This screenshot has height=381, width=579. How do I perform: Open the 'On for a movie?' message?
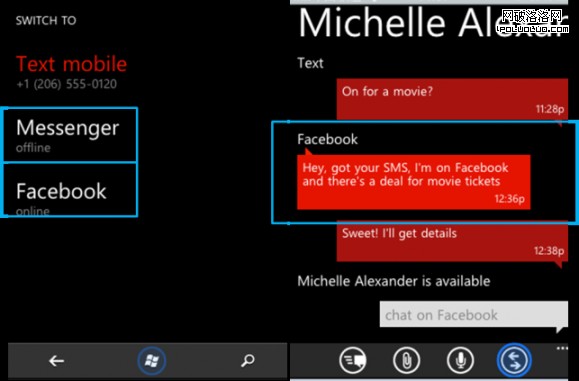pos(452,99)
